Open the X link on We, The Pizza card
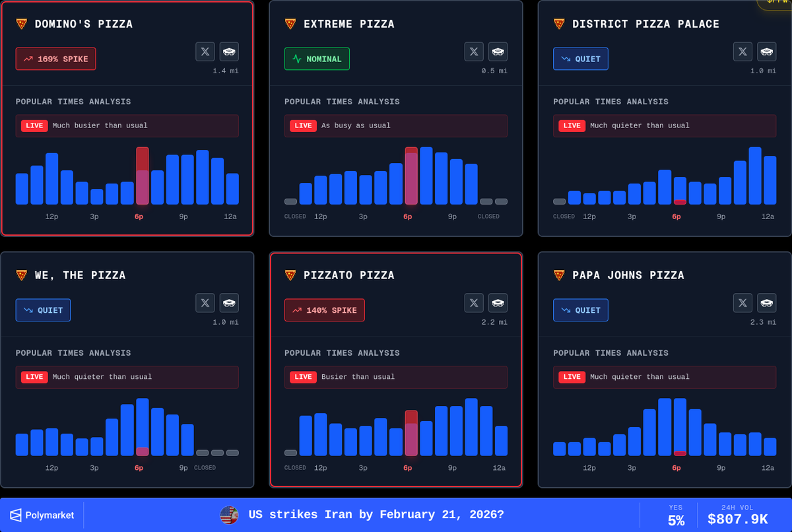 pyautogui.click(x=205, y=303)
